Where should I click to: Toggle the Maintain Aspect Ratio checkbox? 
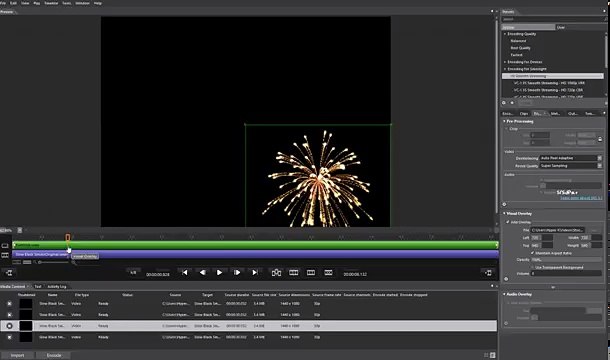(533, 253)
